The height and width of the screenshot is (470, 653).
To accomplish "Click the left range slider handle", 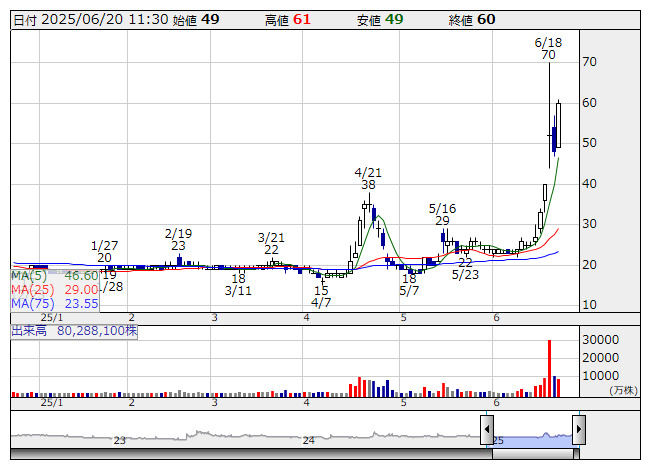I will [487, 430].
